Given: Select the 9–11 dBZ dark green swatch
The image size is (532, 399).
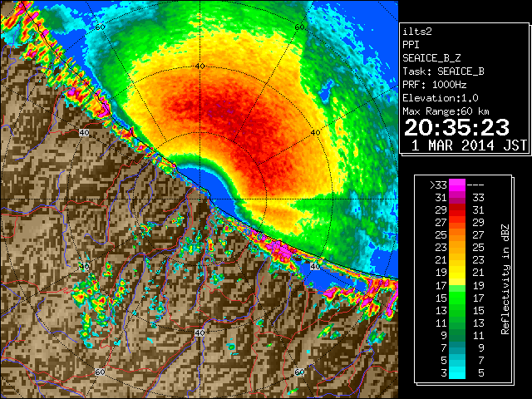Looking at the screenshot, I should (x=457, y=335).
